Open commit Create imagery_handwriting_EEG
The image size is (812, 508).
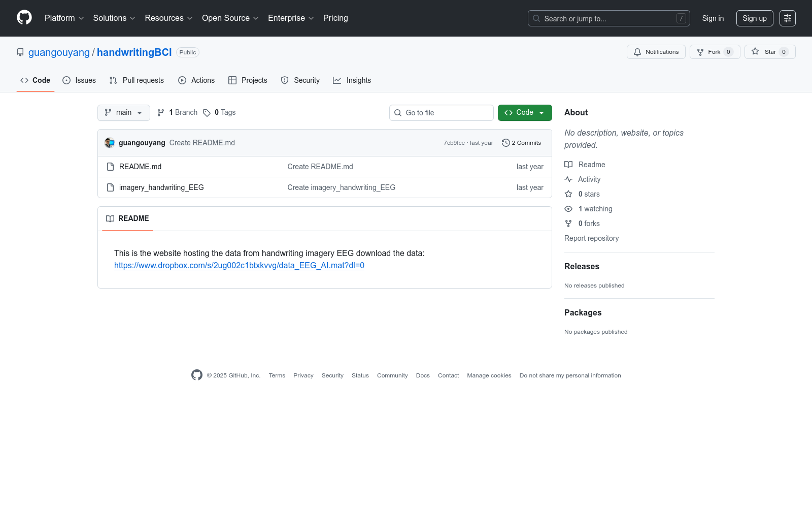tap(341, 187)
